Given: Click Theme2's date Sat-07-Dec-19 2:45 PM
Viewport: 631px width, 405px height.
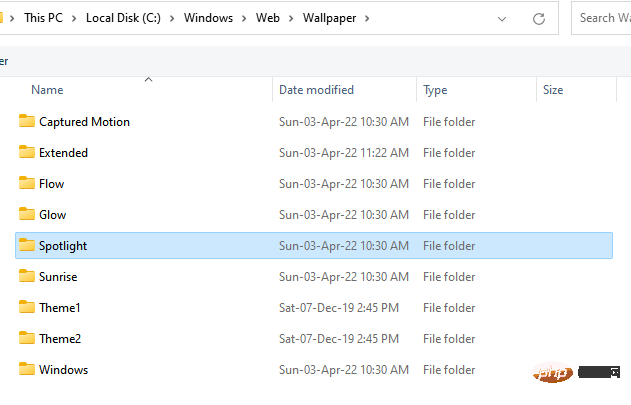Looking at the screenshot, I should [x=339, y=339].
